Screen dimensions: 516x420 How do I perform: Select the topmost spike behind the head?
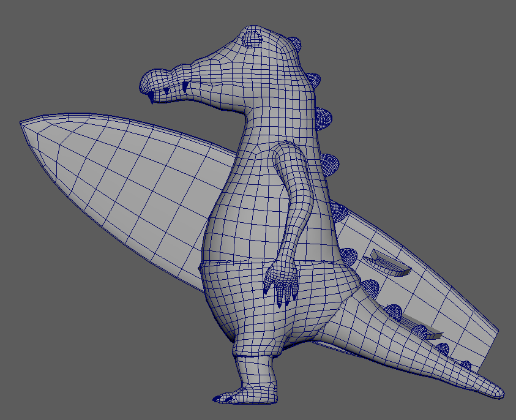(295, 43)
